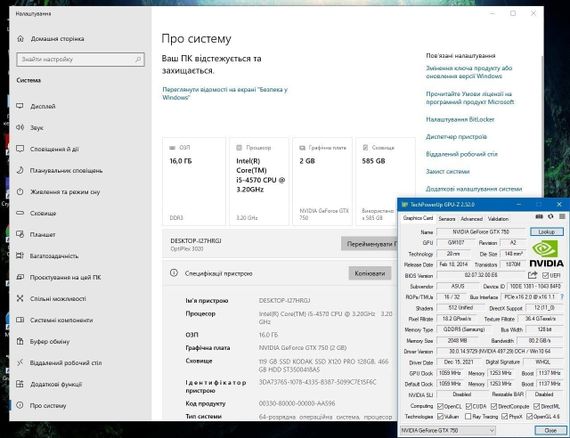
Task: Open Сповіщення й дії in sidebar
Action: click(47, 149)
